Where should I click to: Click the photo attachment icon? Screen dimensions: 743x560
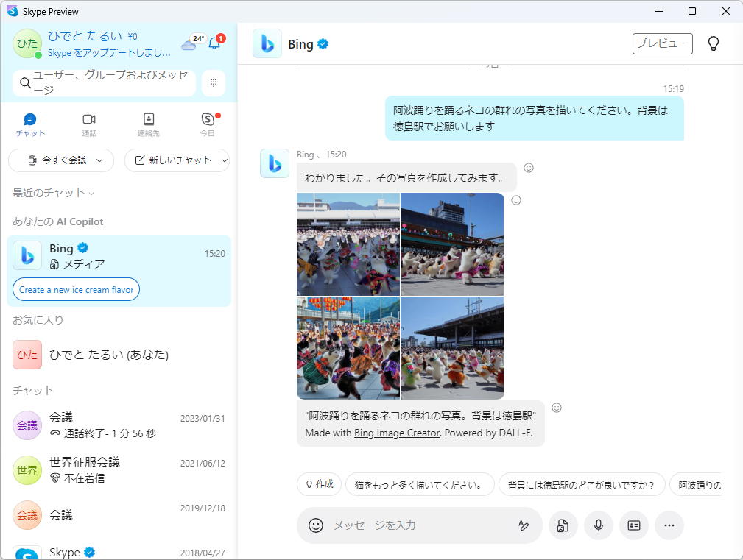[x=563, y=525]
